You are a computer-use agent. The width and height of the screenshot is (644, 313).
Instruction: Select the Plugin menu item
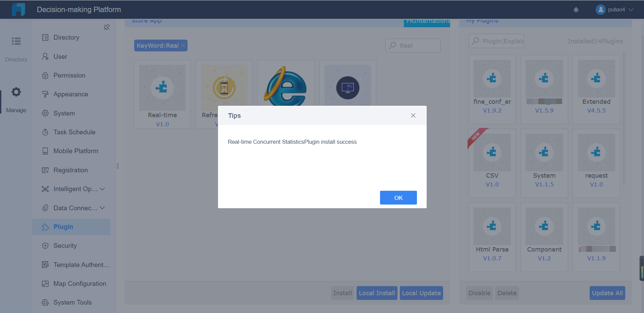[x=71, y=227]
